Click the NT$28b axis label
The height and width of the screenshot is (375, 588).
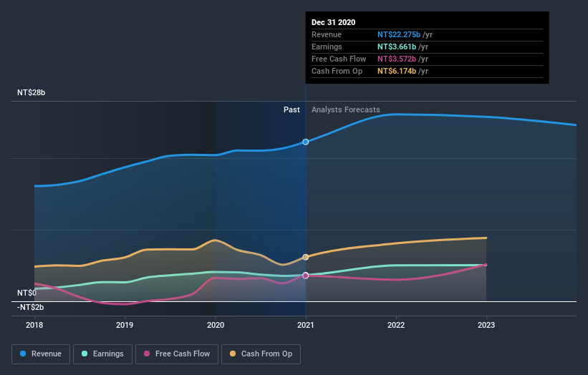[x=31, y=92]
